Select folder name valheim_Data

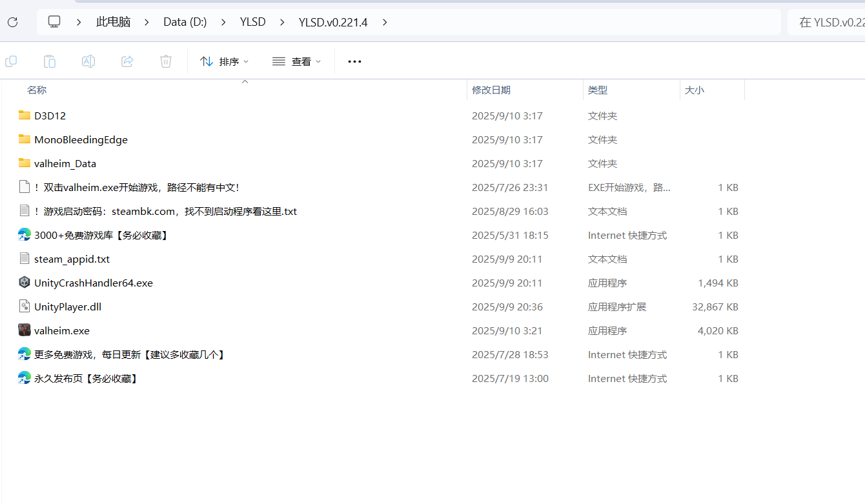pos(65,163)
